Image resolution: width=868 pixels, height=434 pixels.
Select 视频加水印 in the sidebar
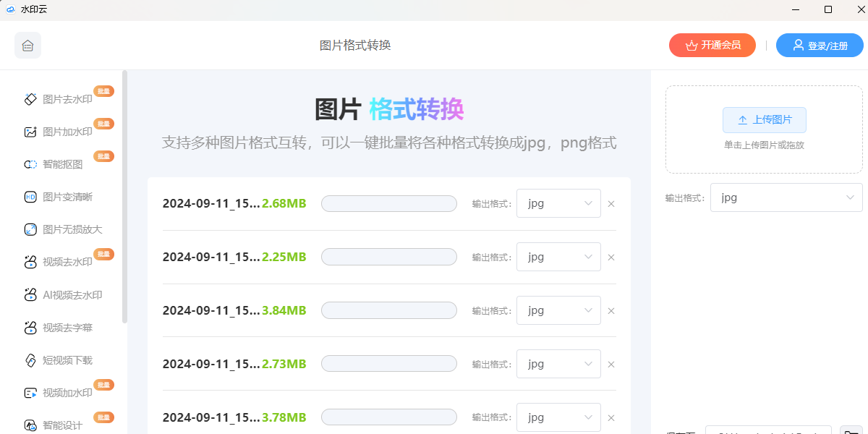67,393
